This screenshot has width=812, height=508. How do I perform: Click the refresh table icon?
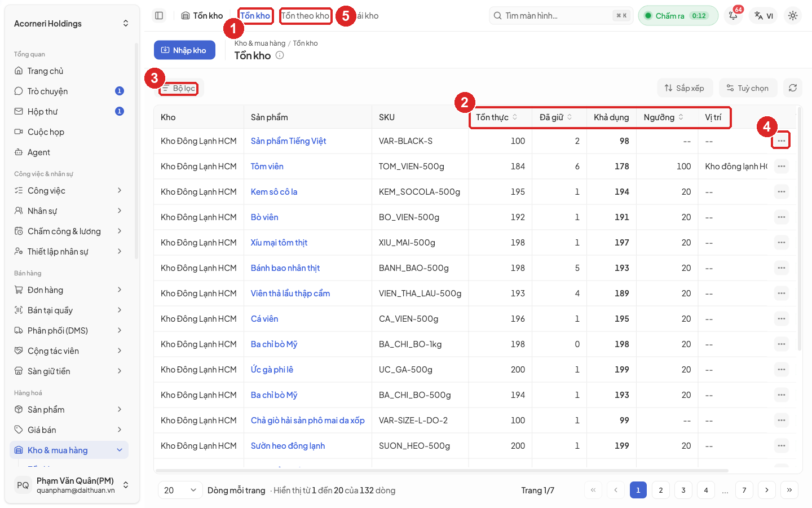coord(793,88)
